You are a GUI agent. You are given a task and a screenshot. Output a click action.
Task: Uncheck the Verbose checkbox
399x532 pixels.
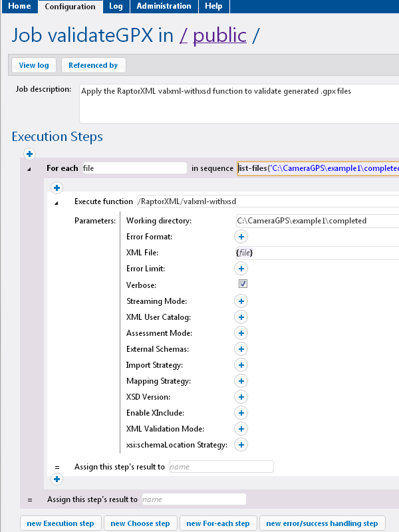243,285
